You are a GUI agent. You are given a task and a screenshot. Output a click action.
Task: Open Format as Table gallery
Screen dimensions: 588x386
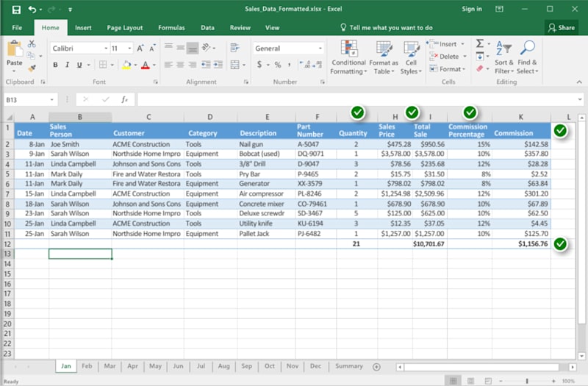click(384, 57)
